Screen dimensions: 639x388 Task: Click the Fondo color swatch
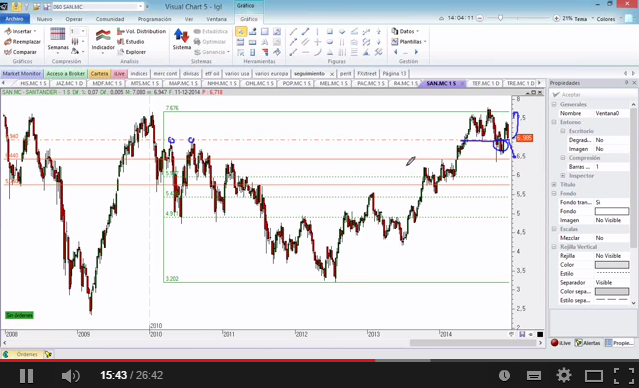(611, 211)
